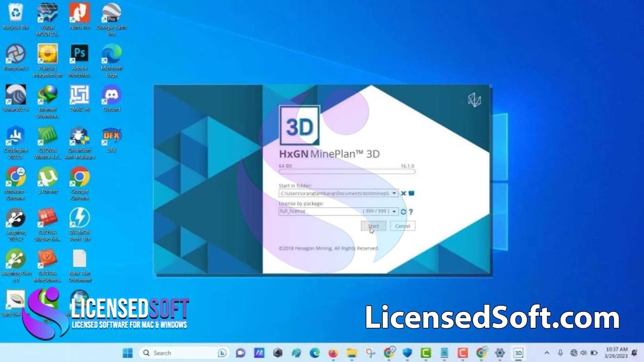The height and width of the screenshot is (362, 644).
Task: Open Firefox from the taskbar
Action: tap(333, 353)
